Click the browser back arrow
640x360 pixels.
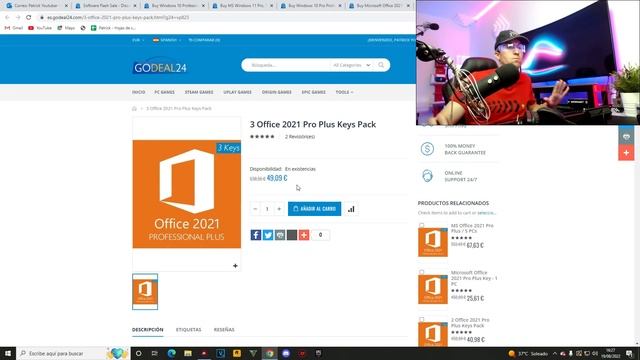(7, 18)
